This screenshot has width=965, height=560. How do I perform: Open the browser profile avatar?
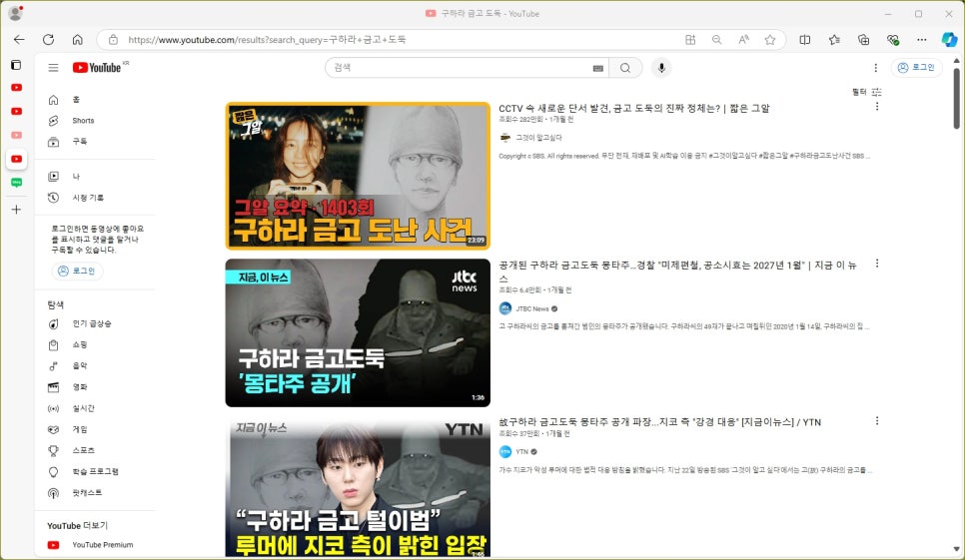pyautogui.click(x=15, y=13)
